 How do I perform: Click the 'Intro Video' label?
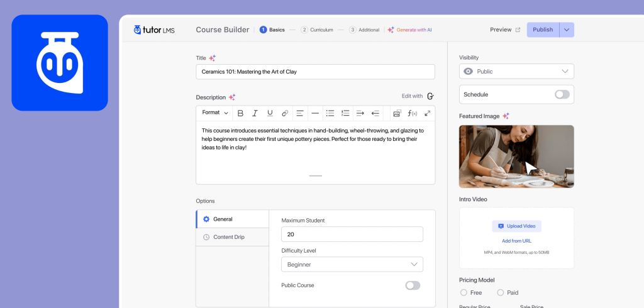coord(473,200)
